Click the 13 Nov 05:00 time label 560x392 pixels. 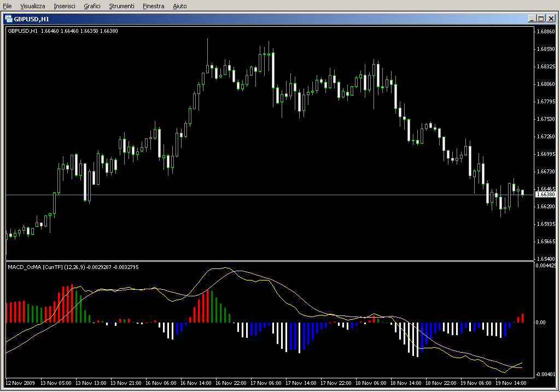click(56, 383)
